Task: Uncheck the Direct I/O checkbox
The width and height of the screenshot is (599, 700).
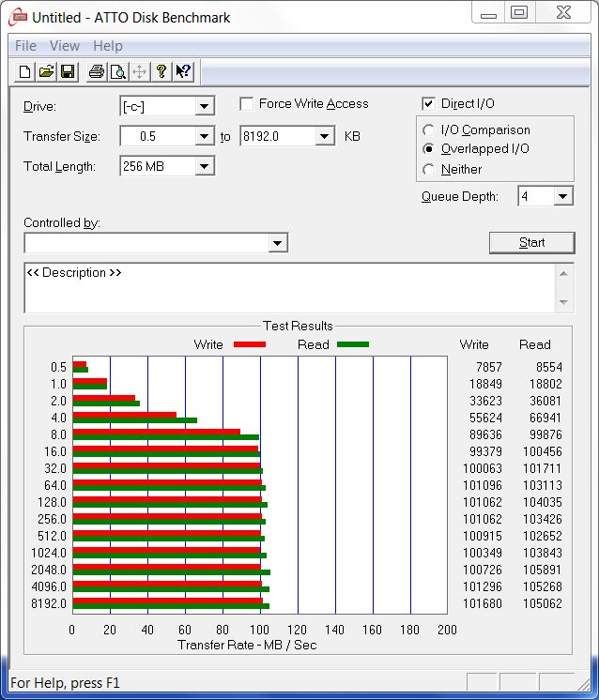Action: coord(428,103)
